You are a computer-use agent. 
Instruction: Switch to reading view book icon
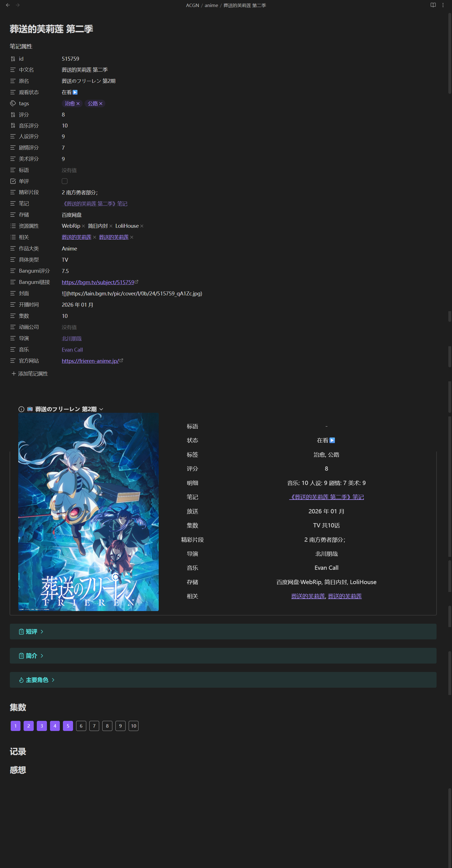pyautogui.click(x=433, y=5)
